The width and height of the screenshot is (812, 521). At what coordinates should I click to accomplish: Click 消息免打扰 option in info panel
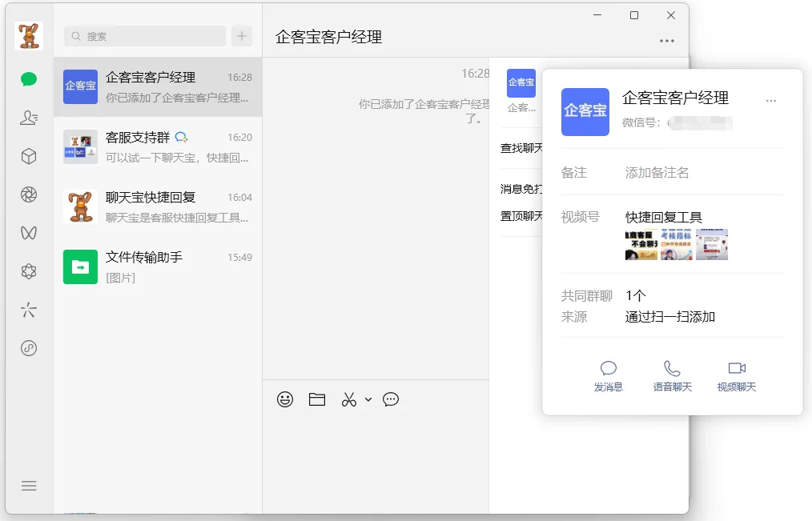(x=521, y=189)
